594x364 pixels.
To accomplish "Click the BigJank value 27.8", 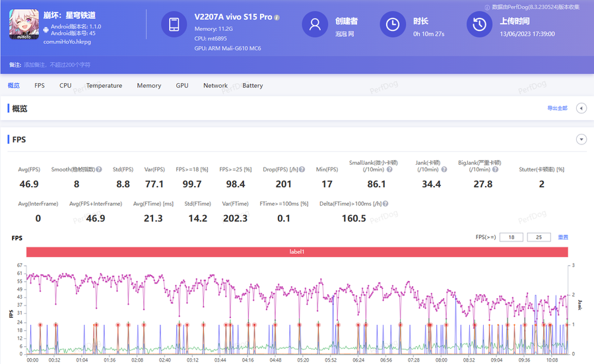I will coord(483,184).
